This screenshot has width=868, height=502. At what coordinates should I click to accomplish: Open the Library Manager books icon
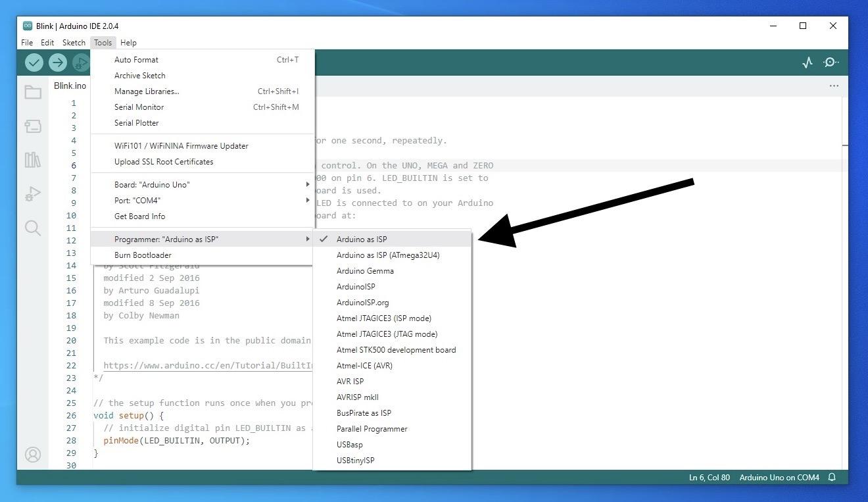coord(33,159)
